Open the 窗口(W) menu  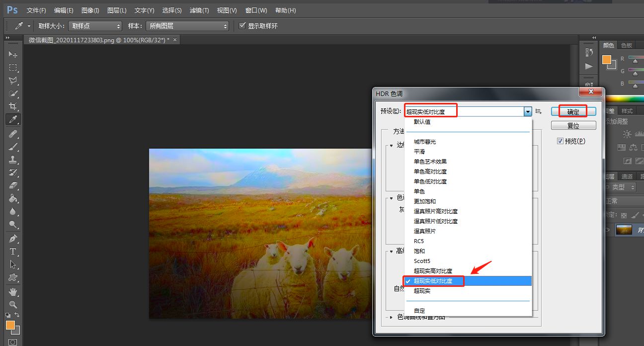point(256,10)
